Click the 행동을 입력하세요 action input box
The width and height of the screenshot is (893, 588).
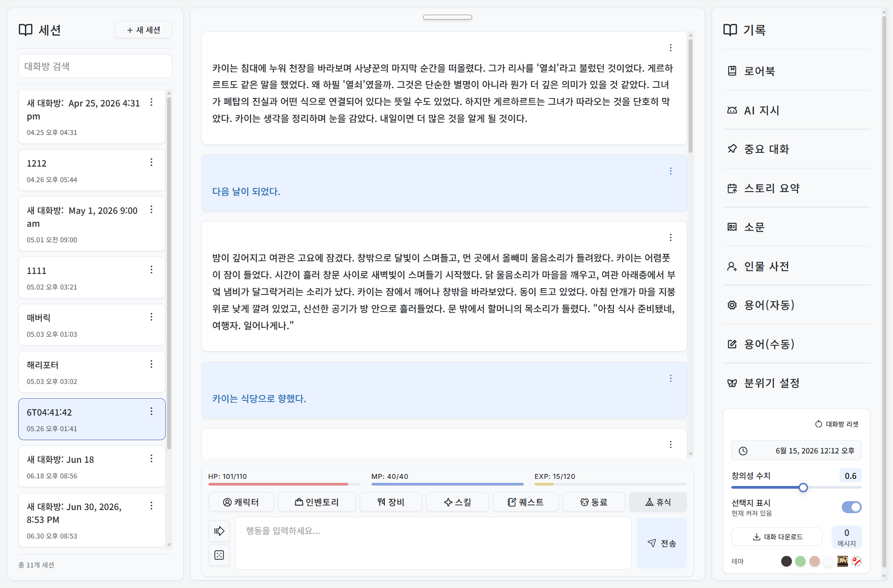click(x=433, y=543)
